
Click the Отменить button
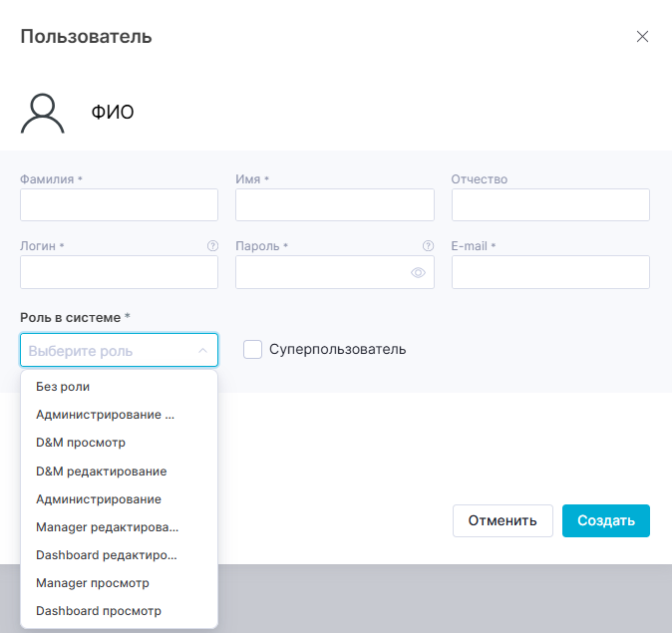click(503, 520)
